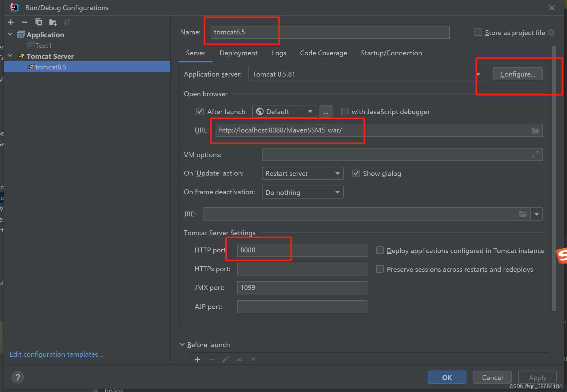Image resolution: width=567 pixels, height=392 pixels.
Task: Sort configurations alphabetically
Action: [x=67, y=22]
